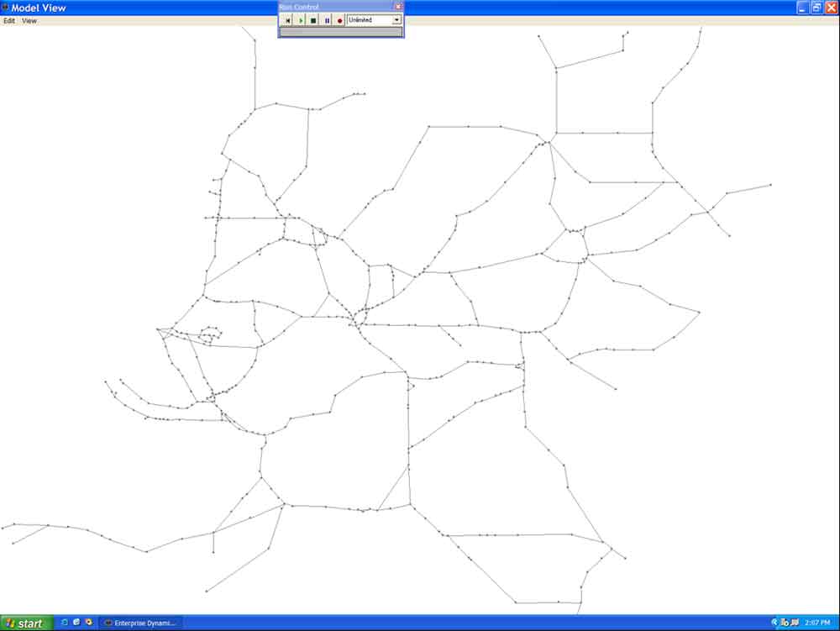Close the Run Control panel
This screenshot has width=840, height=631.
pos(398,7)
